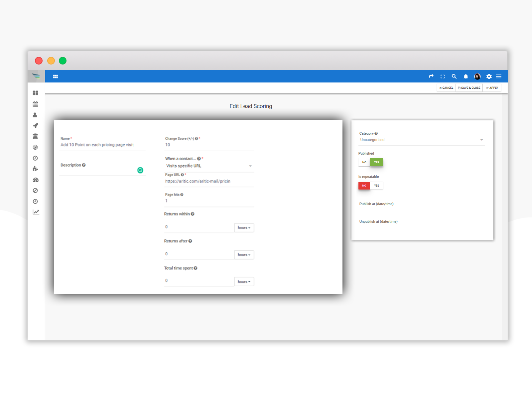Click the Aritic logo at top left
The image size is (532, 399).
[x=36, y=76]
